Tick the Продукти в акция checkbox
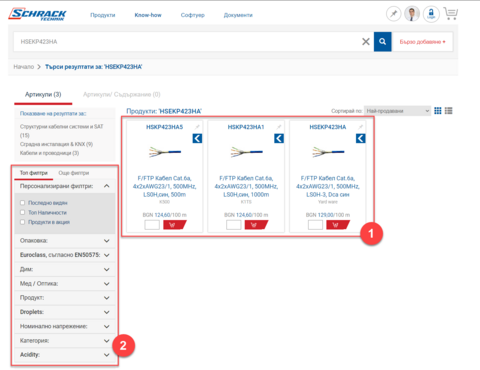 point(22,222)
